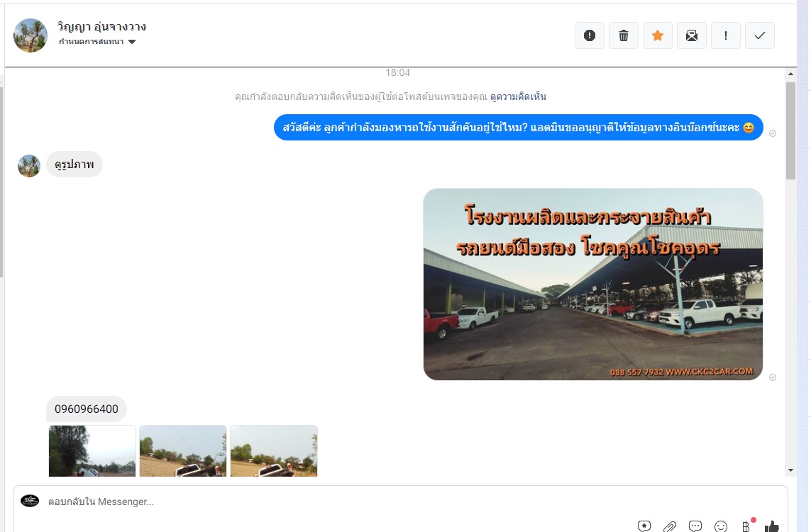Screen dimensions: 811x532
Task: Select the blue greeting message bubble
Action: pos(518,127)
